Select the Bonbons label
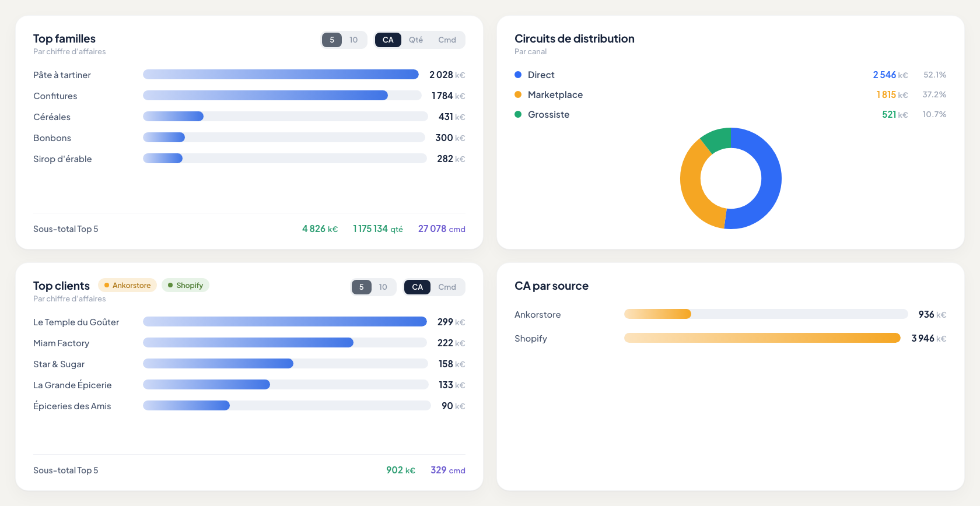Viewport: 980px width, 506px height. tap(52, 138)
